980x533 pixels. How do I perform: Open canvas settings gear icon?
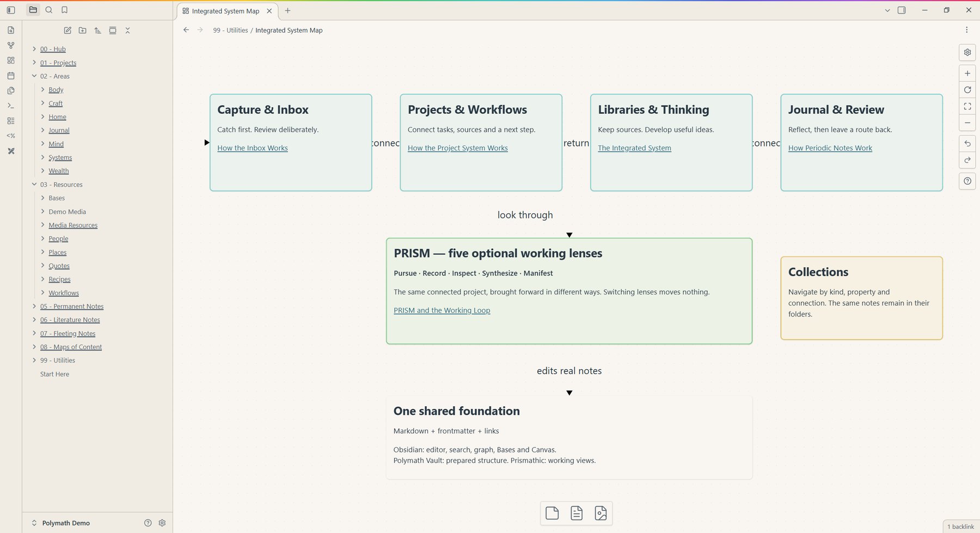click(x=967, y=52)
